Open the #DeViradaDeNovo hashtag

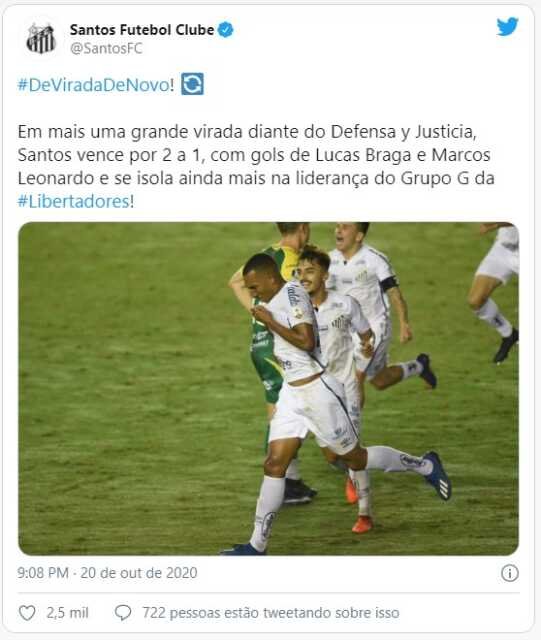pyautogui.click(x=94, y=85)
